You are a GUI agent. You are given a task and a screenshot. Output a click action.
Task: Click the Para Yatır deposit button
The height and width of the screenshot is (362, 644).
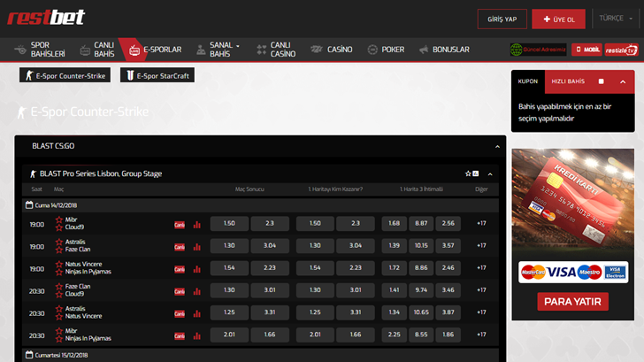pyautogui.click(x=572, y=302)
